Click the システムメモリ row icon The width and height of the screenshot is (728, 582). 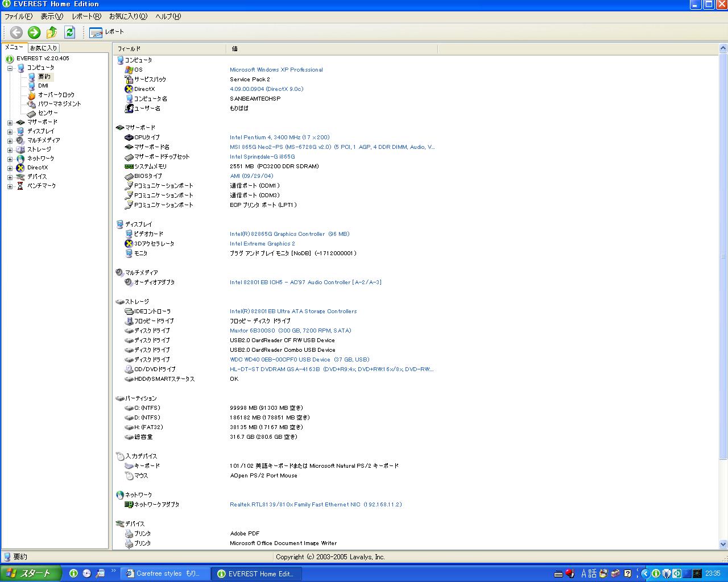[x=129, y=167]
